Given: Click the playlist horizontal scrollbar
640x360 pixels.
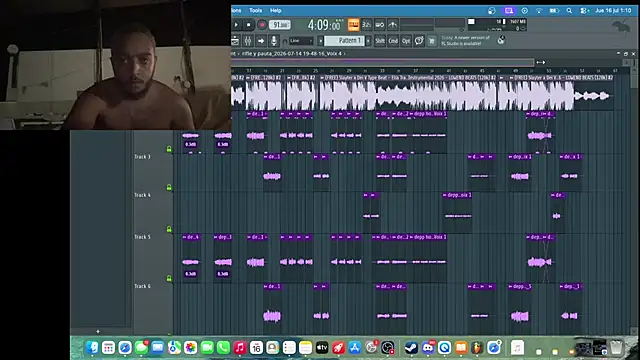Looking at the screenshot, I should (x=382, y=62).
